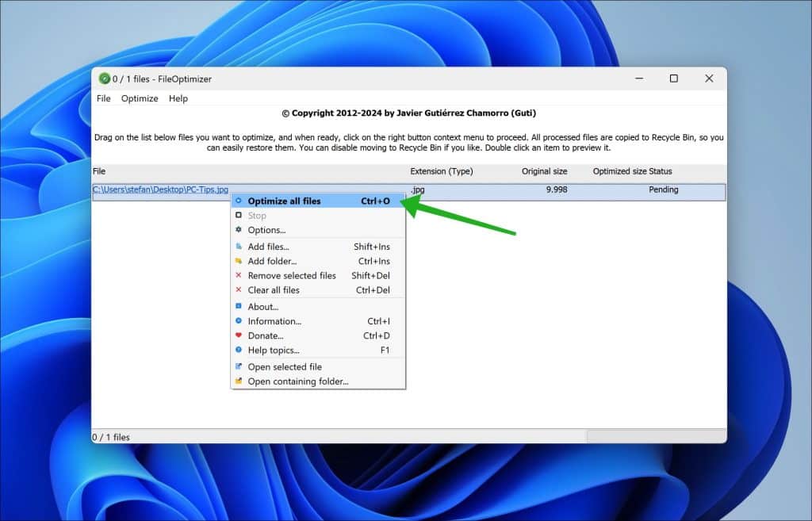Screen dimensions: 812x521
Task: Select the Add files... label
Action: coord(268,247)
